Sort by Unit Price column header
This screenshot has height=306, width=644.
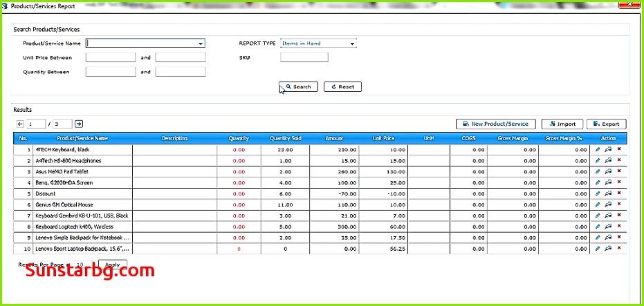383,138
